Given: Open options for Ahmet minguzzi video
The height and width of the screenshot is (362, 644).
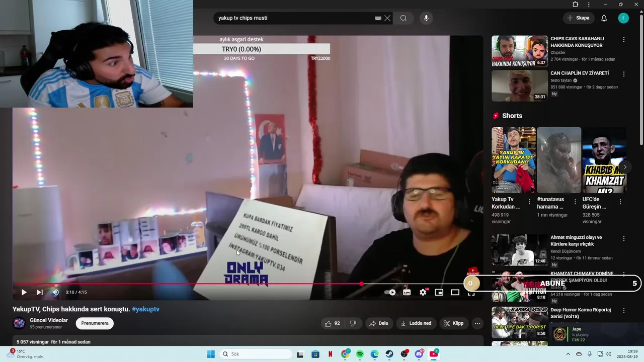Looking at the screenshot, I should click(624, 238).
